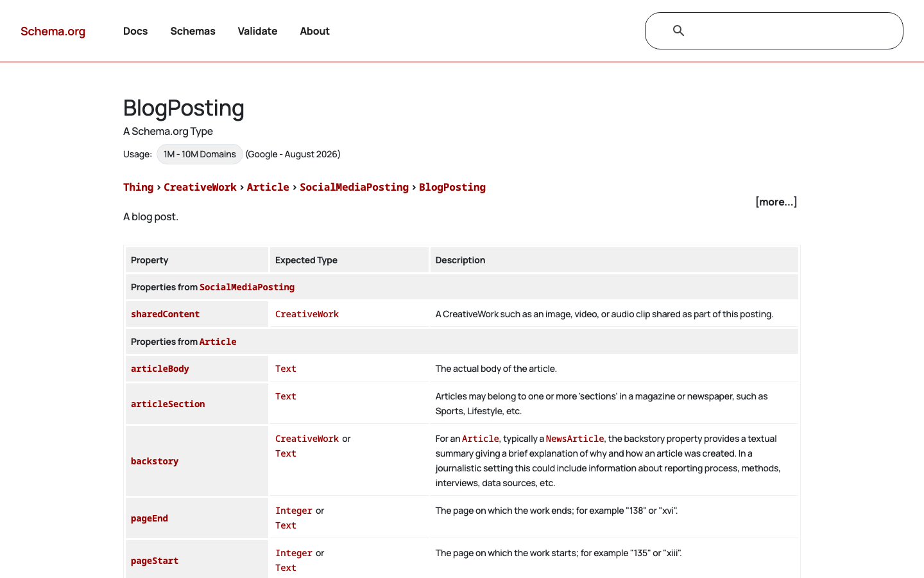This screenshot has width=924, height=578.
Task: Click the '(Google - August 2026)' usage text
Action: pos(293,154)
